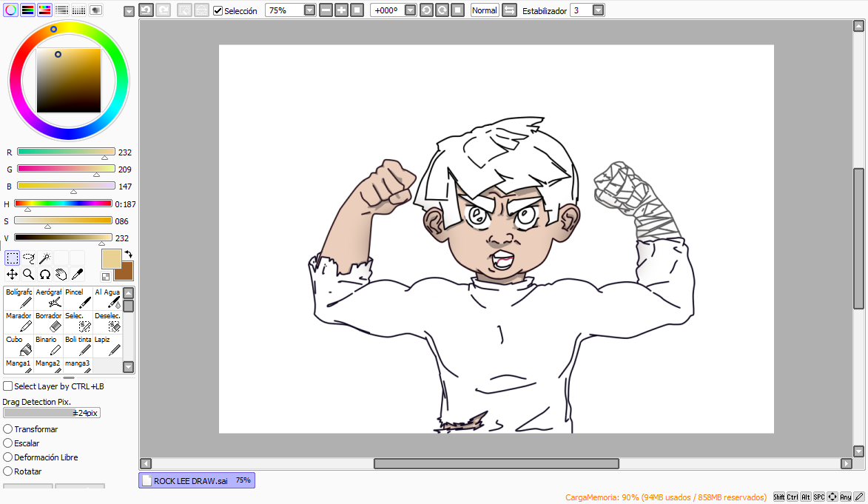This screenshot has width=868, height=504.
Task: Click the horizontal canvas scrollbar thumb
Action: (496, 463)
